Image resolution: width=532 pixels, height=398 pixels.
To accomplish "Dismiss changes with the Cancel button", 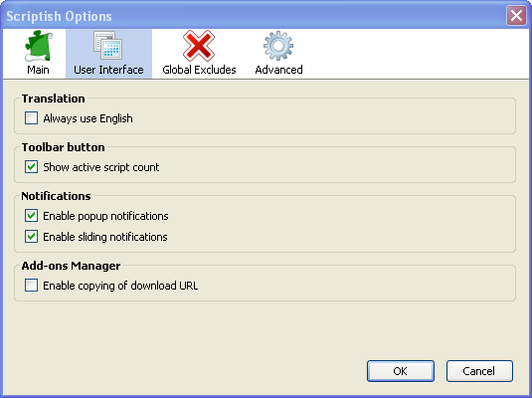I will 479,371.
